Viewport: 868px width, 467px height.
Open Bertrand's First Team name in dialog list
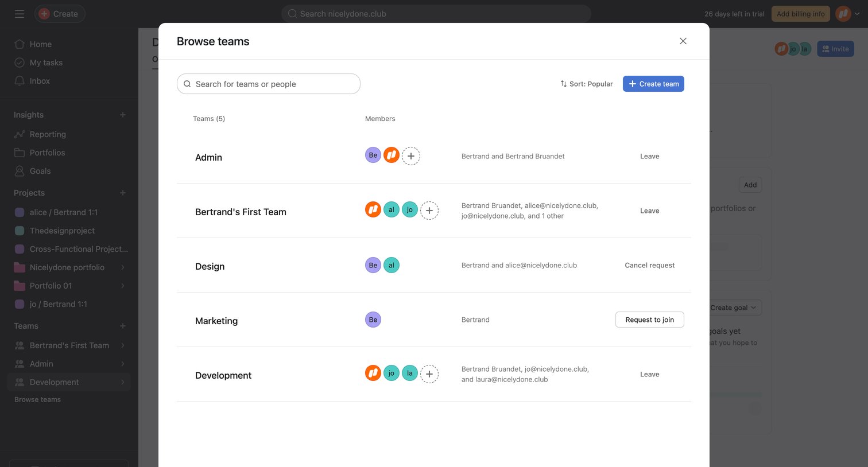coord(241,212)
